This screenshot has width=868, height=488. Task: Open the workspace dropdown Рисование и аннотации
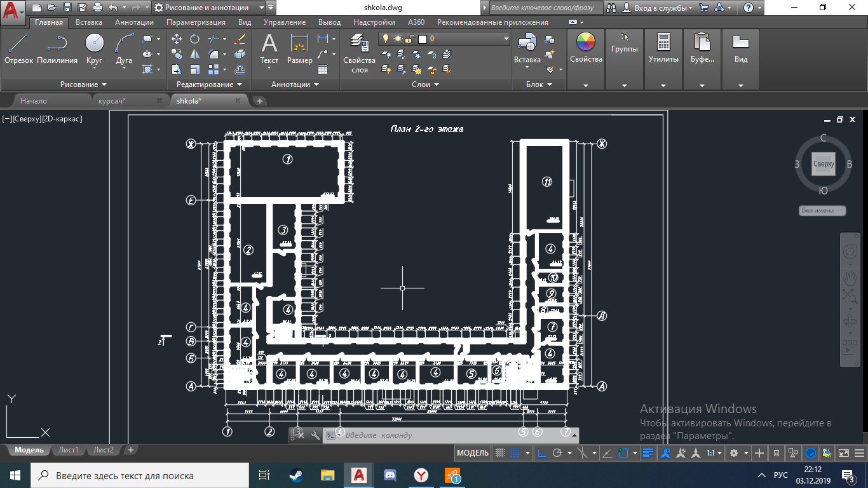(209, 8)
